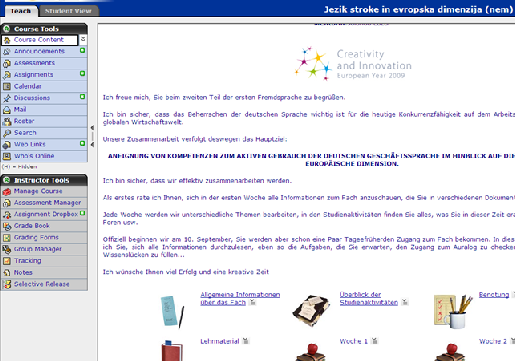Open the Tracking tool icon
515x361 pixels.
[7, 261]
